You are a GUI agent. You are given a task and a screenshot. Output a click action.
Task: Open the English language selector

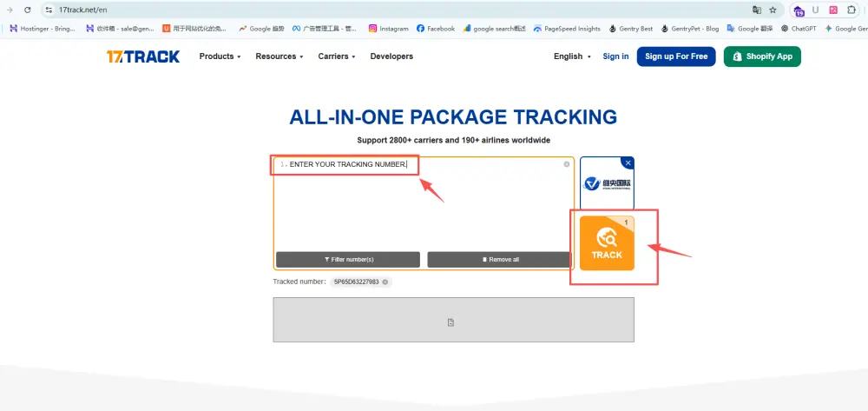point(572,56)
